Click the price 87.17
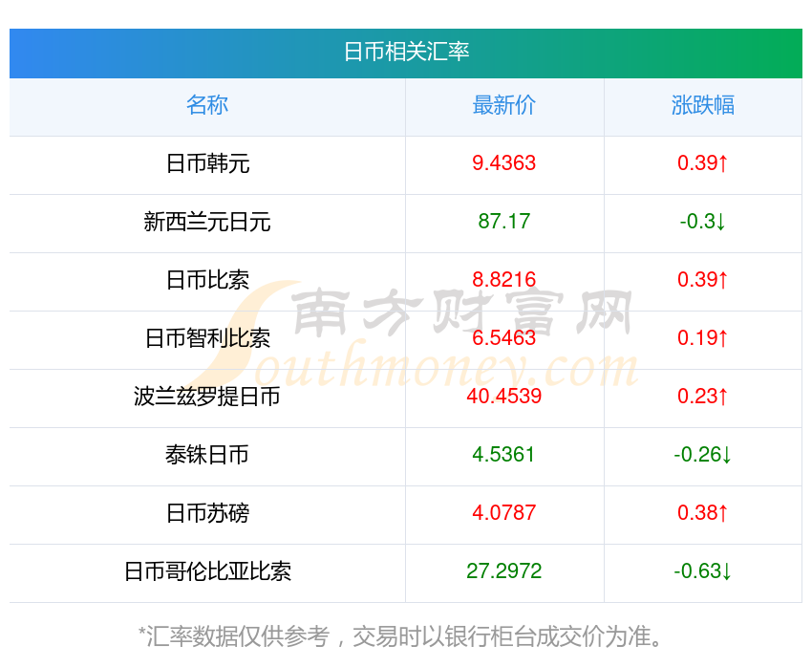Image resolution: width=812 pixels, height=667 pixels. pos(503,221)
